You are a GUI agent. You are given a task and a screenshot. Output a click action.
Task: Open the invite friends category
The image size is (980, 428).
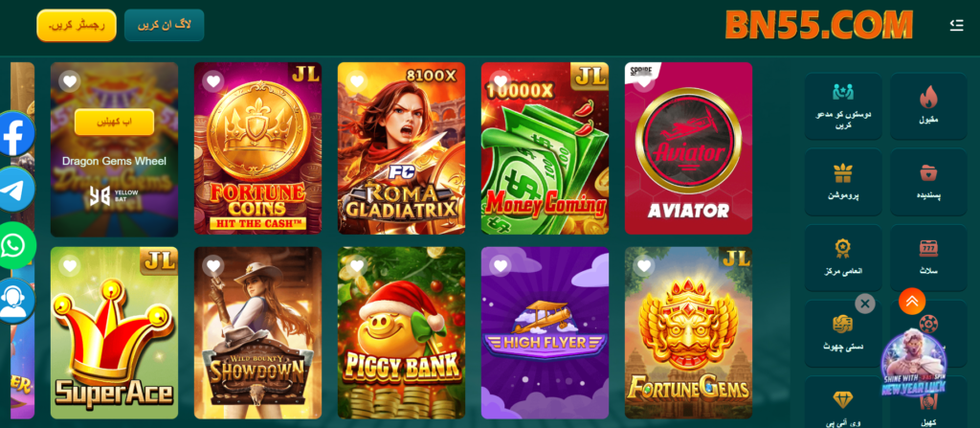[x=843, y=105]
